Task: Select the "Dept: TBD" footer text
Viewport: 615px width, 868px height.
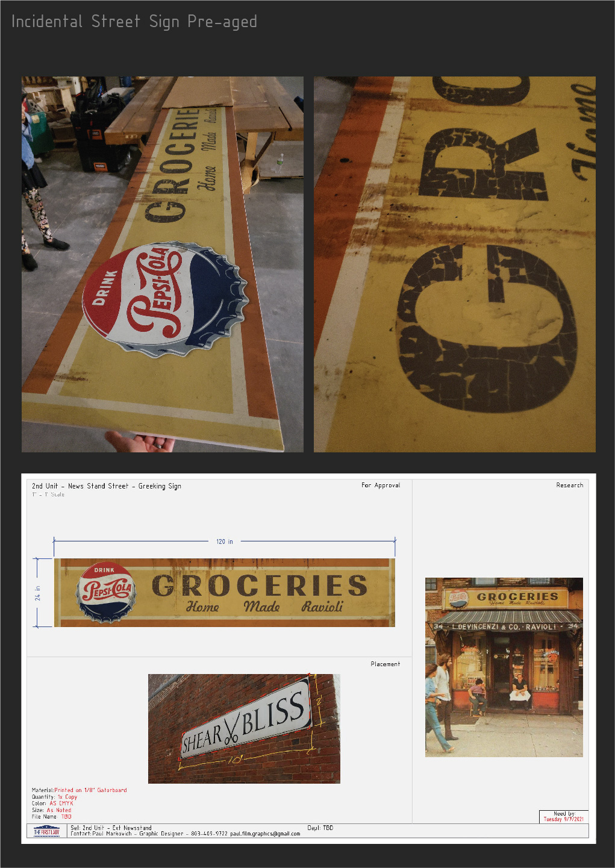Action: (320, 828)
